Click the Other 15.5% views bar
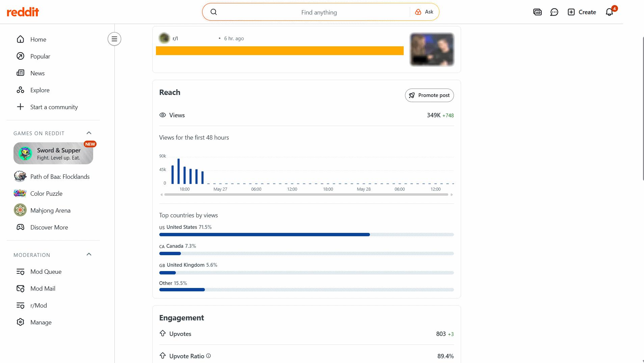644x363 pixels. click(x=306, y=290)
